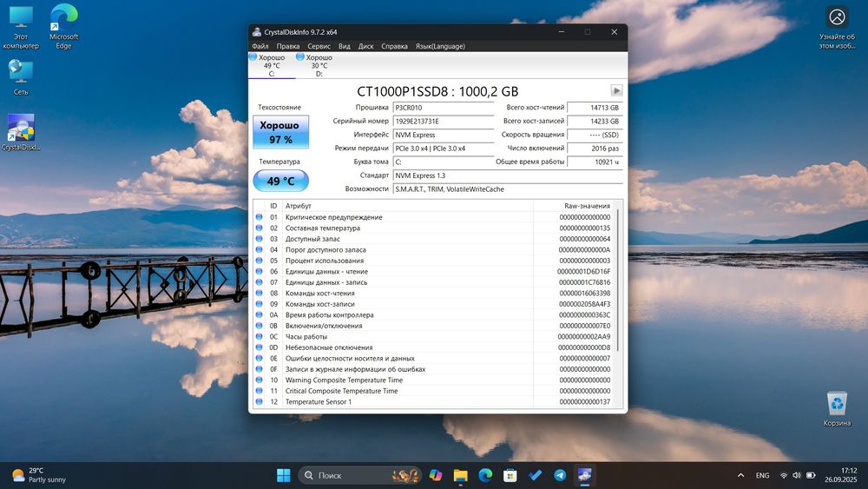Screen dimensions: 868x489
Task: Open the Сервис menu
Action: [319, 46]
